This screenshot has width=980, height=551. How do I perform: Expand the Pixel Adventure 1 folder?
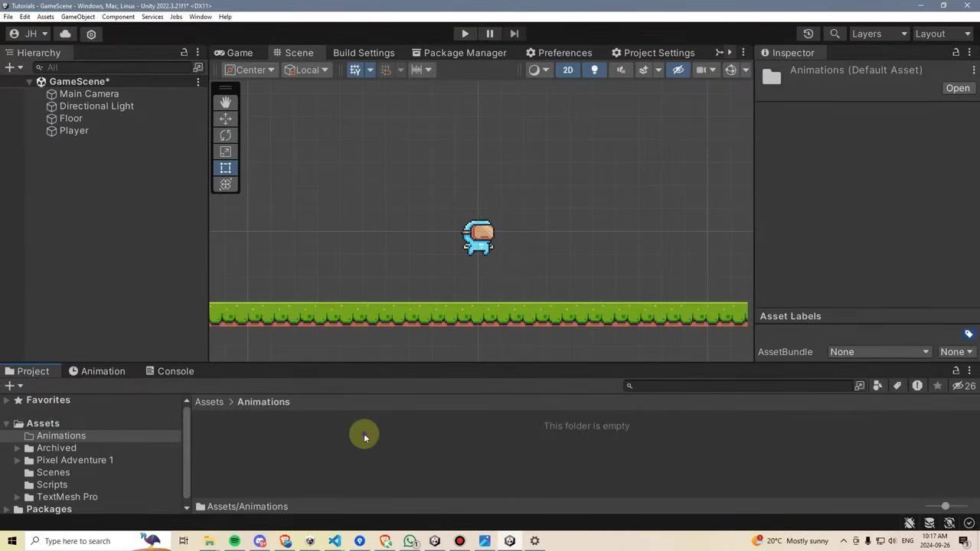click(x=18, y=460)
